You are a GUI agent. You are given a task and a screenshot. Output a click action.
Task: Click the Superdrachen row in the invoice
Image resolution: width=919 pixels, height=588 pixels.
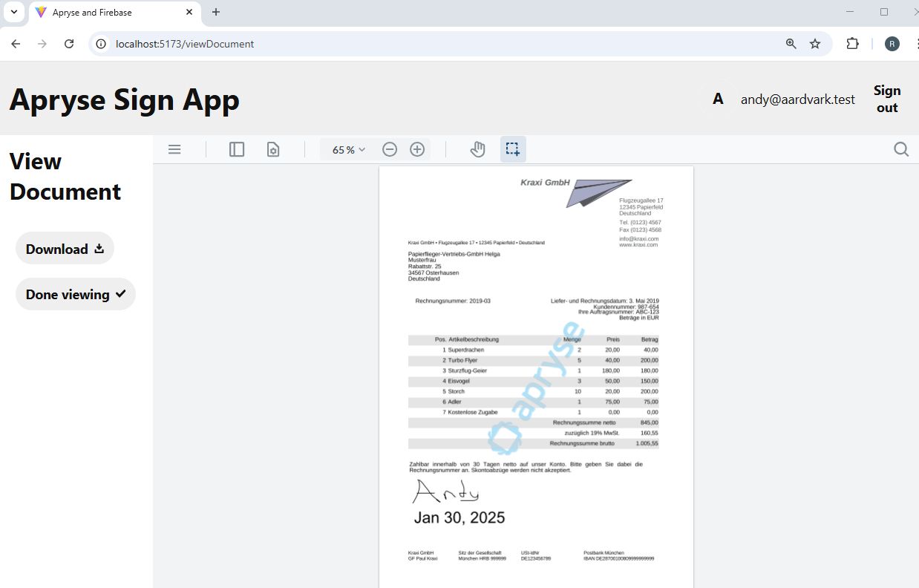click(534, 350)
